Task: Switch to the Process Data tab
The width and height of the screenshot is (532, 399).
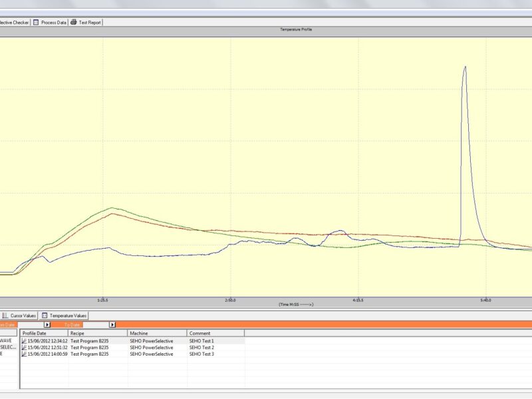Action: (53, 22)
